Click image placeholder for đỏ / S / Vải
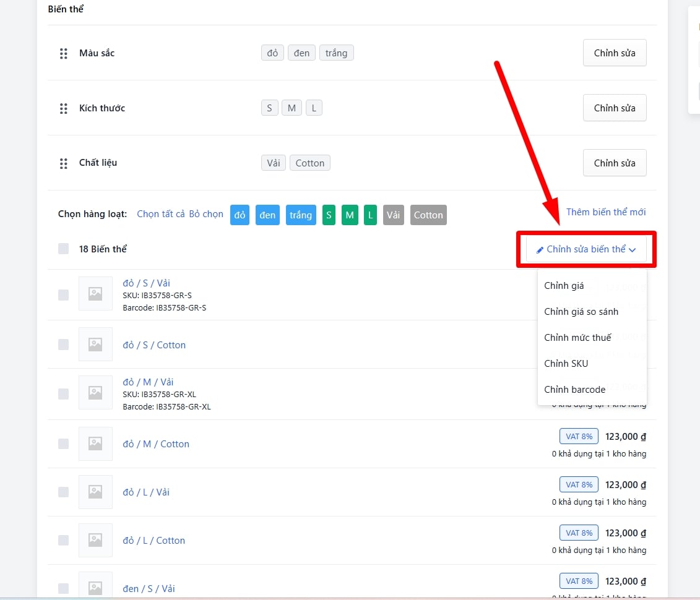The height and width of the screenshot is (600, 700). (x=95, y=294)
